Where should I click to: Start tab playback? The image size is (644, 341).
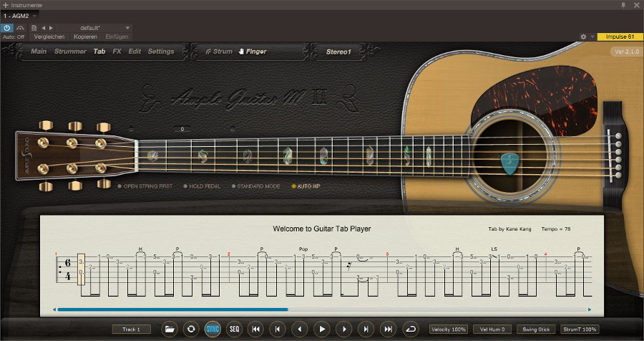coord(322,329)
